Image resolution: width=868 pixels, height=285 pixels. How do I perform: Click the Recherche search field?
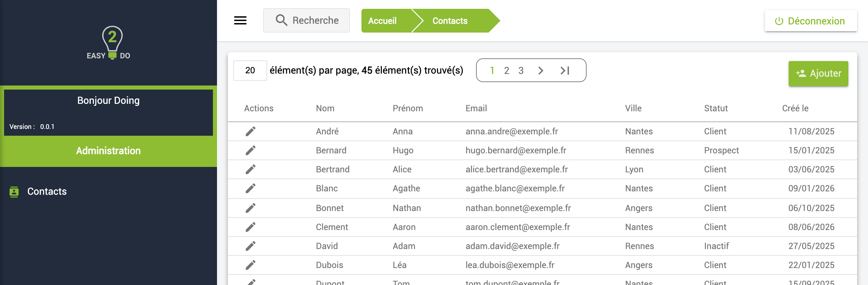(307, 20)
